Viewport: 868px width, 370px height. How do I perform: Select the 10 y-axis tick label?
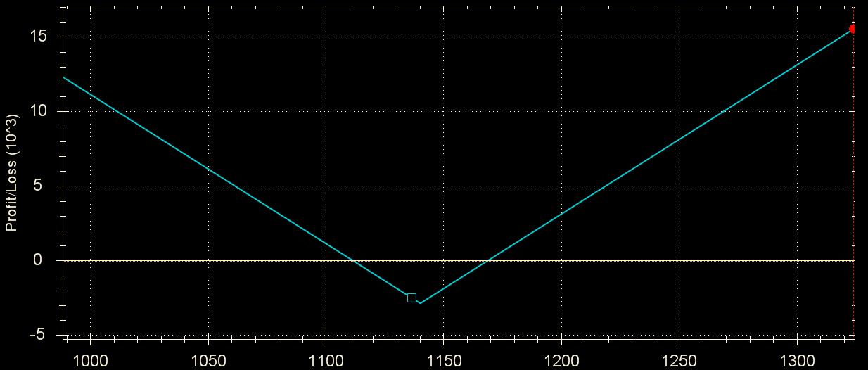[39, 111]
